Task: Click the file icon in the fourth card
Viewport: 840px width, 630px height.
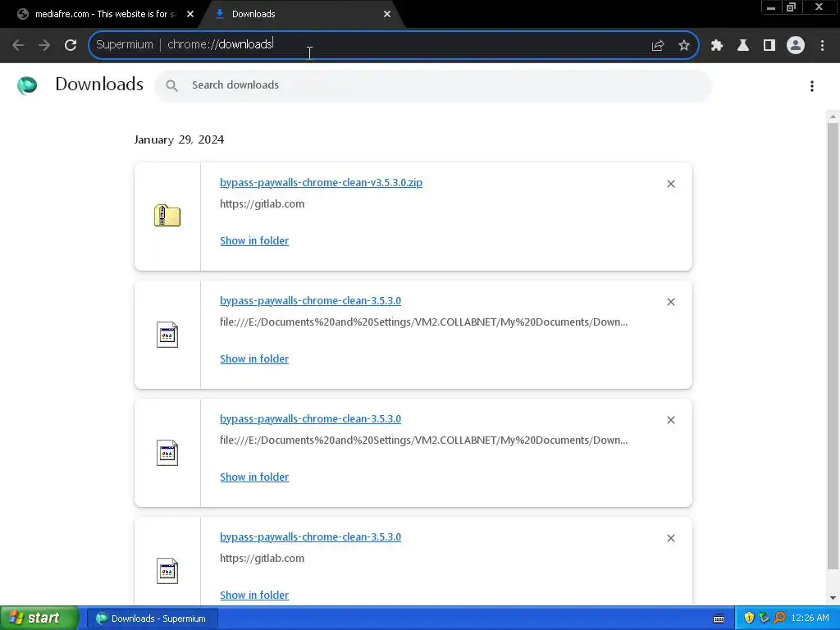Action: tap(167, 571)
